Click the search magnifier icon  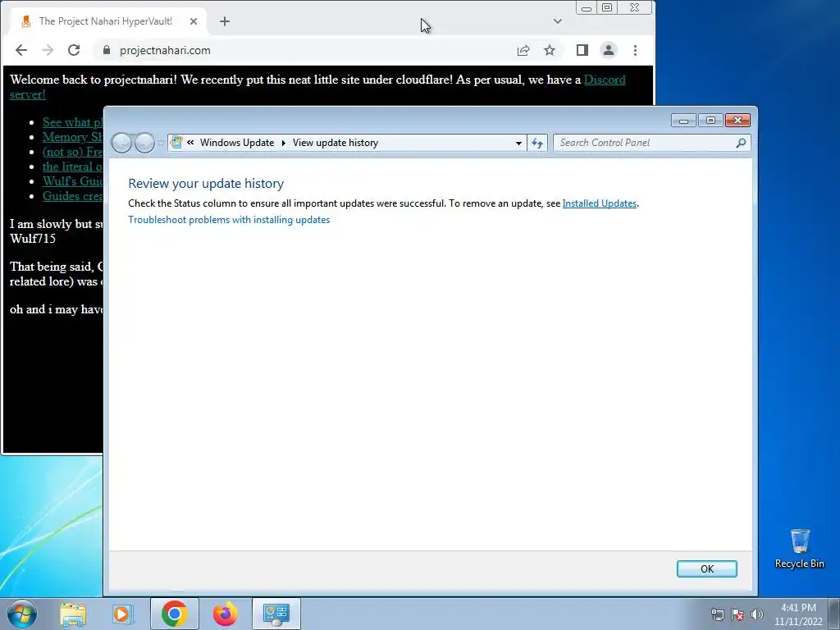pos(741,143)
